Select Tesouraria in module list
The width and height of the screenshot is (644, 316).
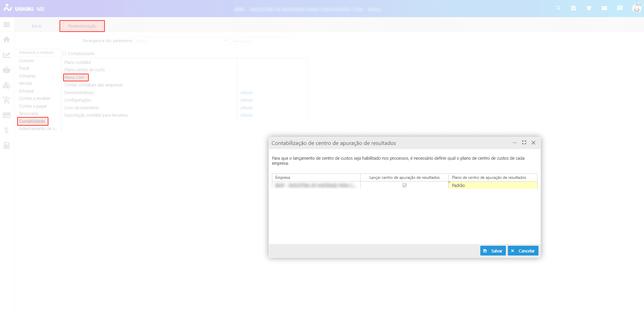(29, 114)
